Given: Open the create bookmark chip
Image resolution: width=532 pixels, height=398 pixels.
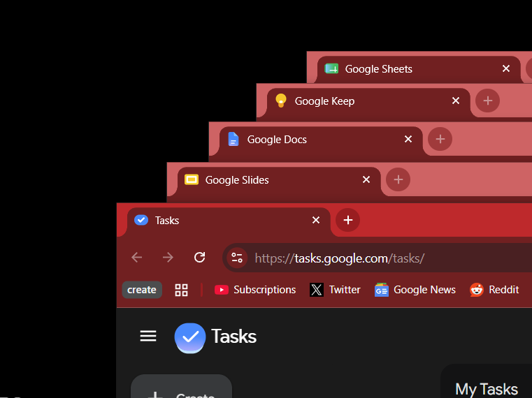Looking at the screenshot, I should click(x=142, y=290).
